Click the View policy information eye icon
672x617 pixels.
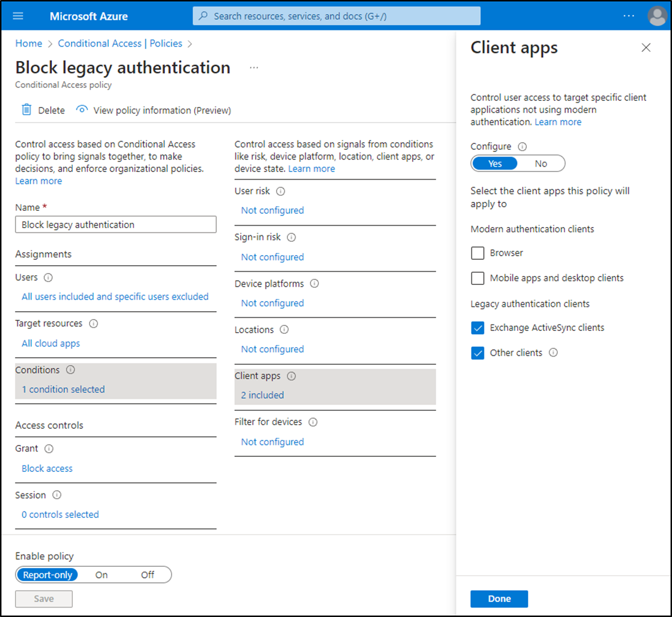pos(82,109)
